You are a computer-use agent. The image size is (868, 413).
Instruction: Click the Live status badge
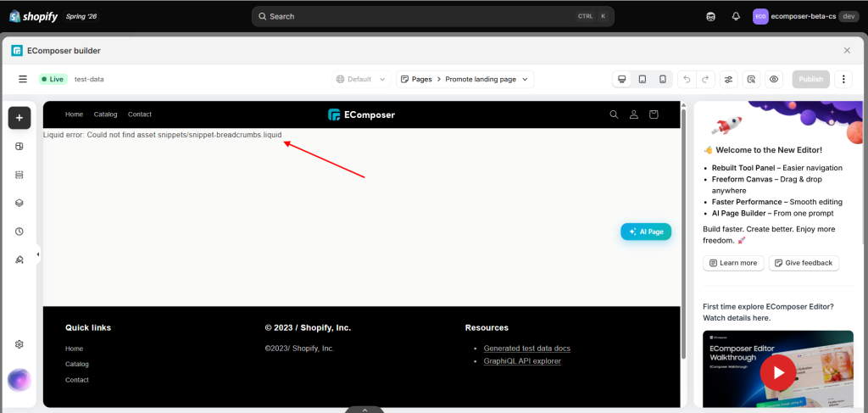click(53, 79)
